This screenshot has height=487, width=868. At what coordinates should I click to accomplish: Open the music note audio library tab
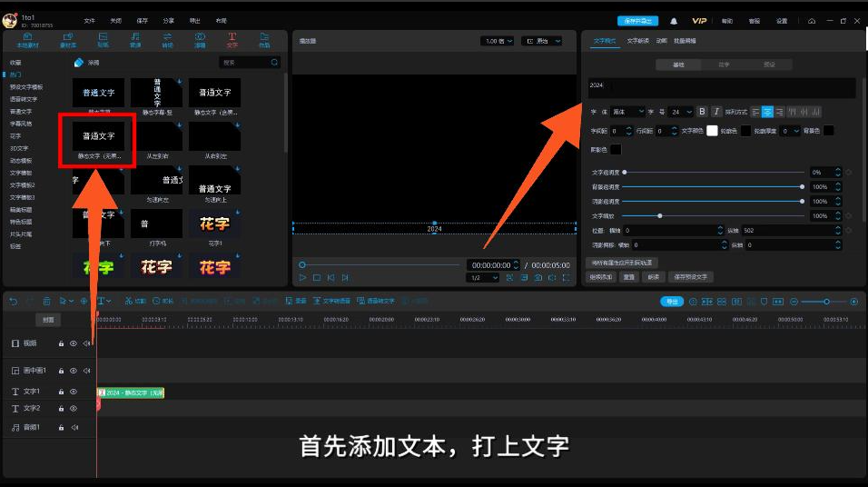(135, 41)
